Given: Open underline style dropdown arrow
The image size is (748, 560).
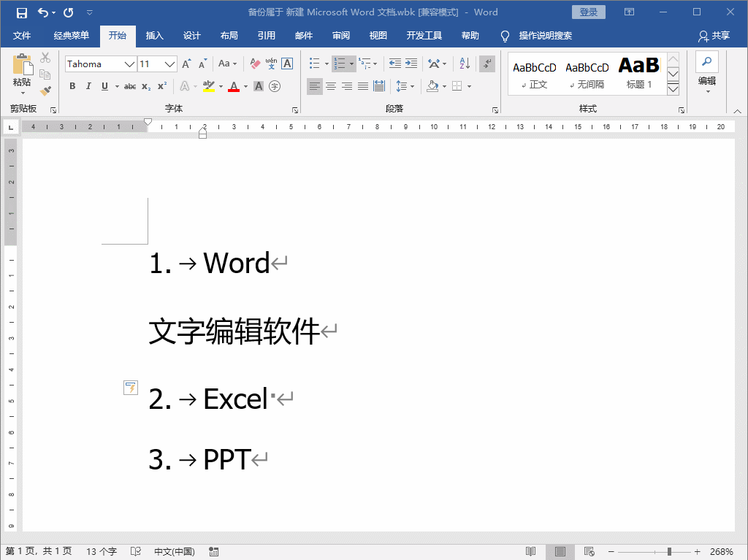Looking at the screenshot, I should (117, 86).
